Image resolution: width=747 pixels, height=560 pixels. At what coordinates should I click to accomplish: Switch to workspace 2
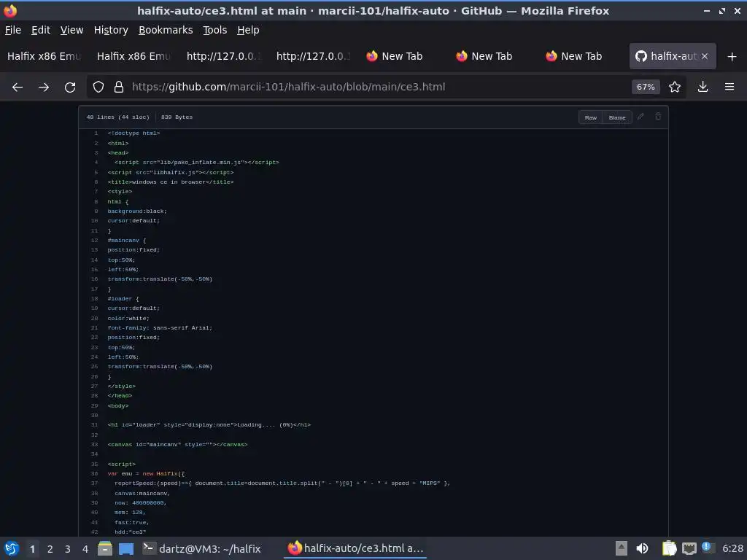point(50,549)
